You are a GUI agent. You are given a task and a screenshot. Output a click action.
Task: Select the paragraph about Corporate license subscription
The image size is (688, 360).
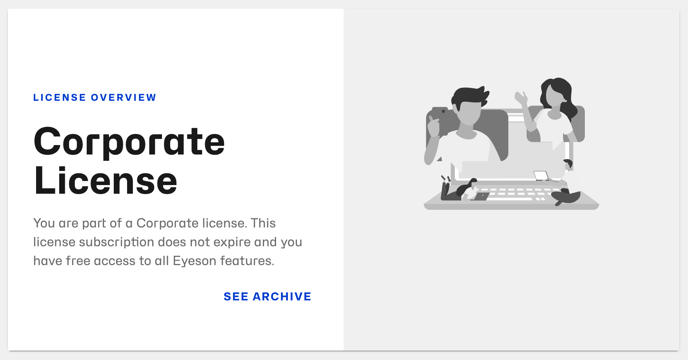[x=168, y=242]
